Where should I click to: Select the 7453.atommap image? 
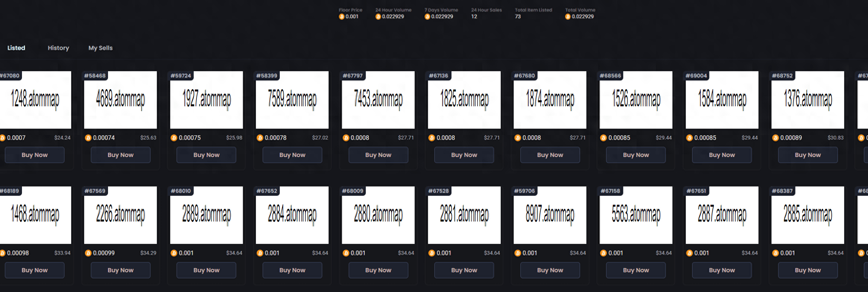tap(378, 100)
